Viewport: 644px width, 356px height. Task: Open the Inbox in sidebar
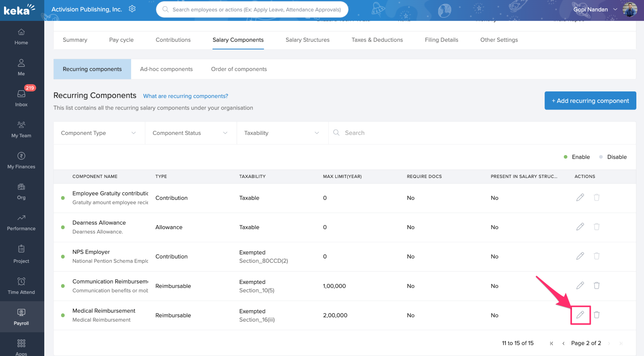[21, 97]
